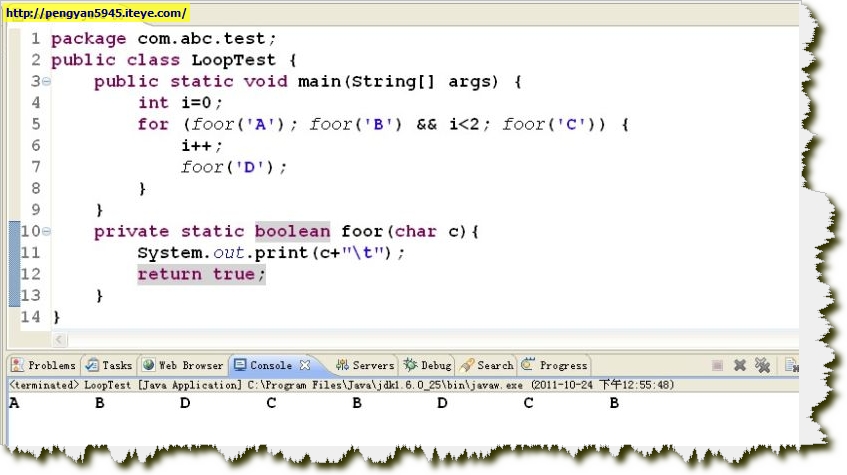The width and height of the screenshot is (847, 475).
Task: Click the System.out.print statement on line 11
Action: (x=271, y=253)
